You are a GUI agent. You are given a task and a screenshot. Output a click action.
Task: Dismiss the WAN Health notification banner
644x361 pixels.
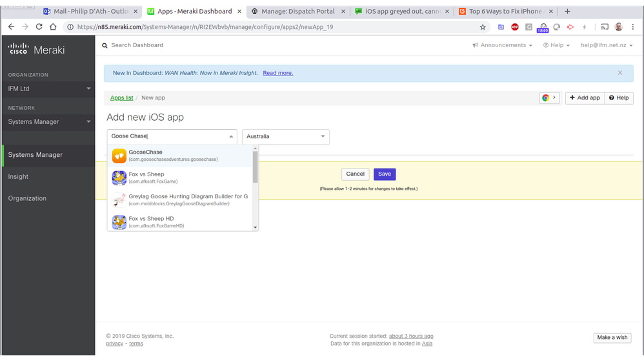pyautogui.click(x=620, y=73)
